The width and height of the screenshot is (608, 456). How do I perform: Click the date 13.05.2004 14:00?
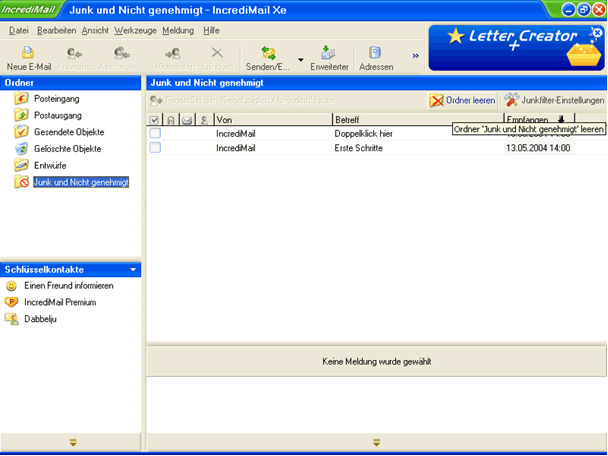tap(538, 148)
